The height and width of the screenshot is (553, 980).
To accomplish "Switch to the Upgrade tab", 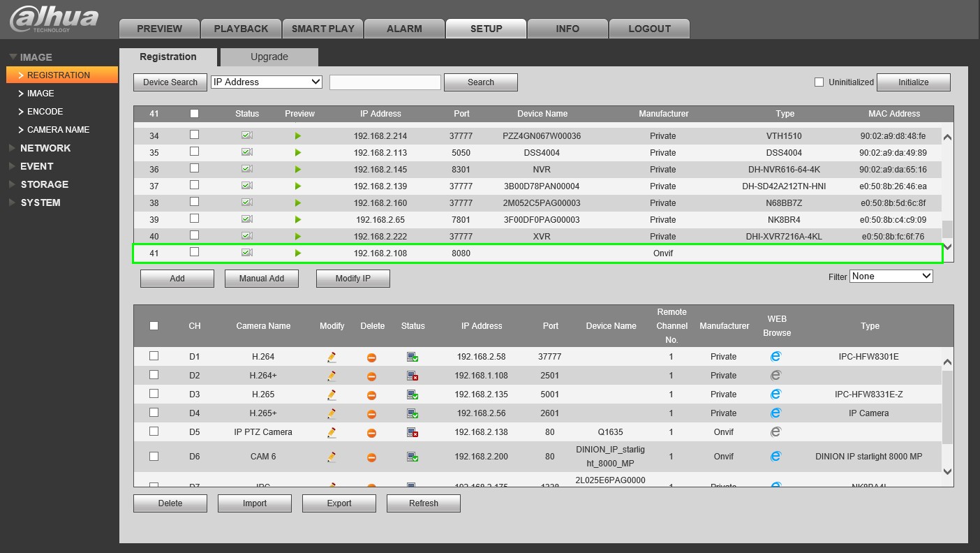I will 269,57.
